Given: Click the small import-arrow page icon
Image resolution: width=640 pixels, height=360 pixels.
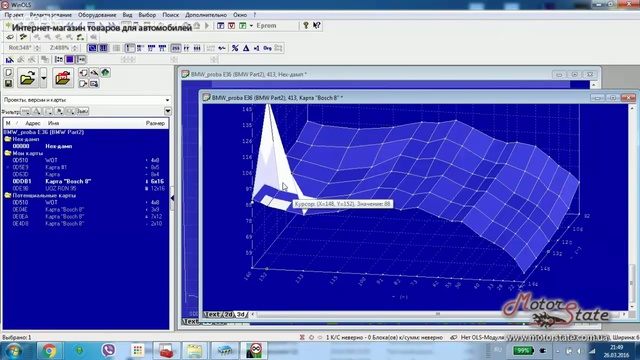Looking at the screenshot, I should [x=83, y=73].
